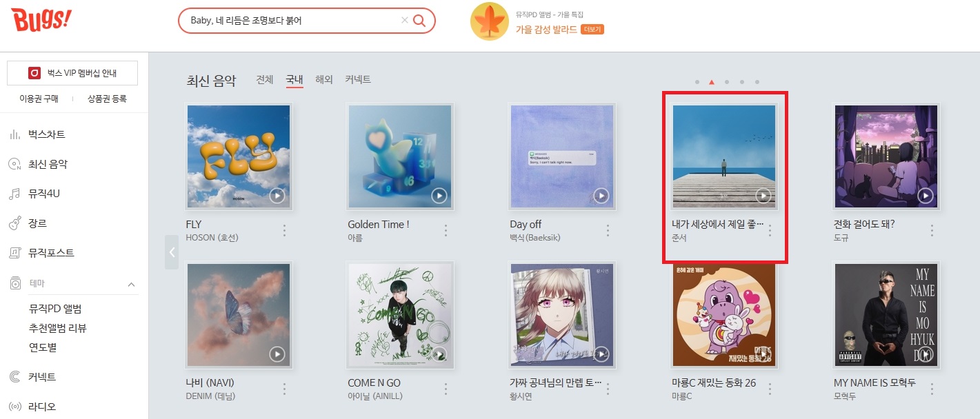The image size is (980, 419).
Task: Play the FLY album by HOSON
Action: click(277, 196)
